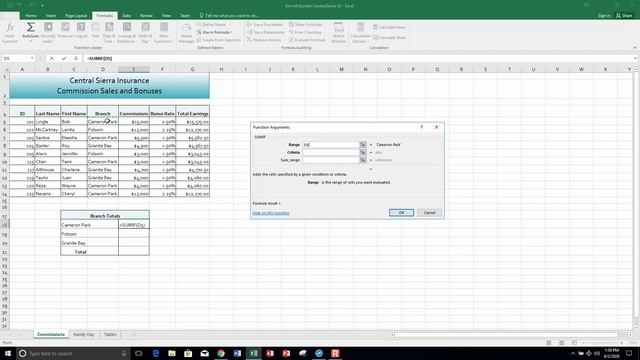Click the Sum_range input field in dialog
The image size is (640, 360).
click(331, 160)
